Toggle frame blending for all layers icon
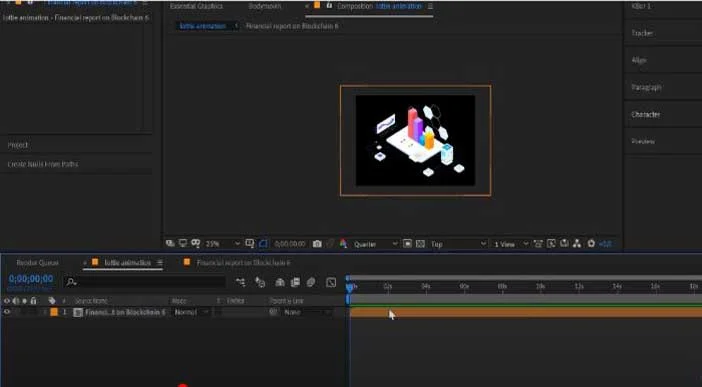Screen dimensions: 702x387 coord(295,282)
